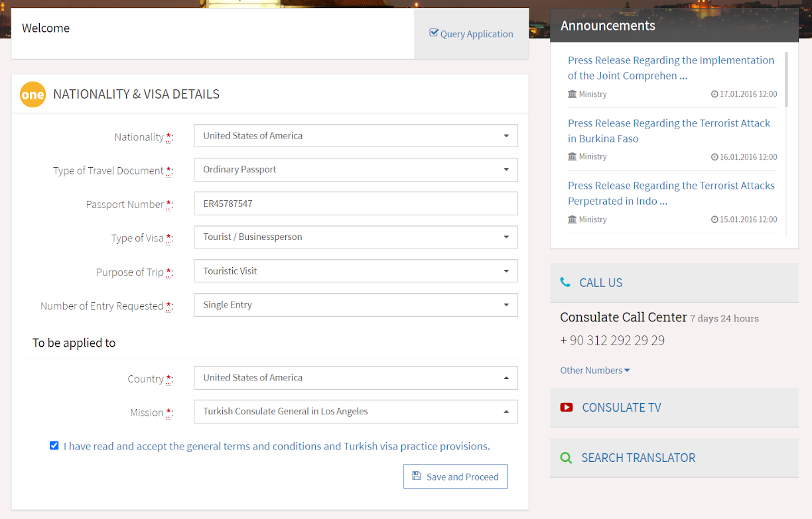Click the Ministry building icon dated 16.01.2016
The width and height of the screenshot is (812, 519).
tap(573, 156)
